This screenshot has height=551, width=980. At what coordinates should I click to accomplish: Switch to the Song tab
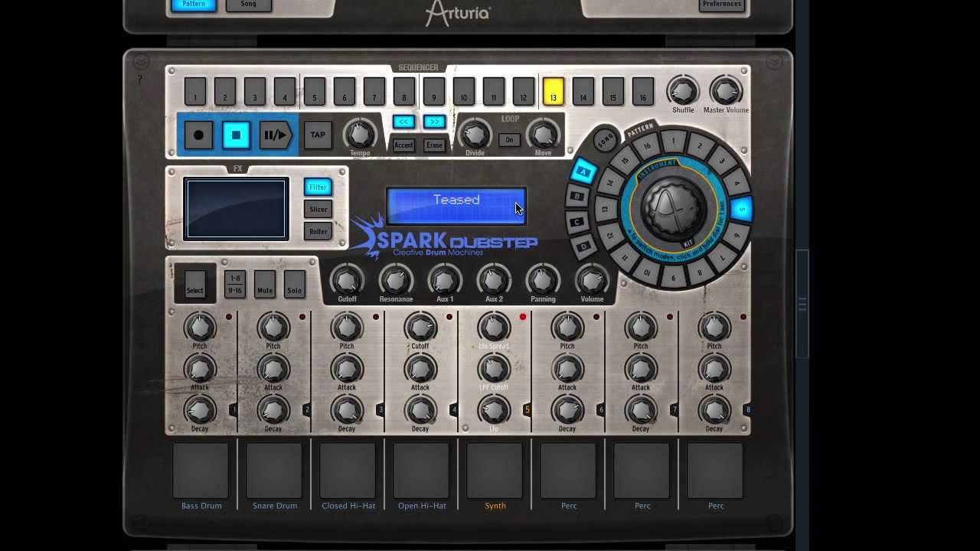click(248, 5)
